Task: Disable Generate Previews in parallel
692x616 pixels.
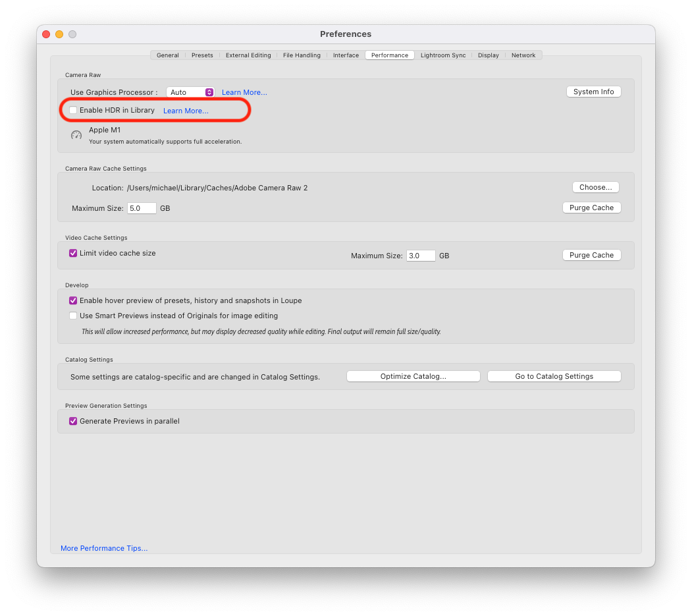Action: [x=72, y=421]
